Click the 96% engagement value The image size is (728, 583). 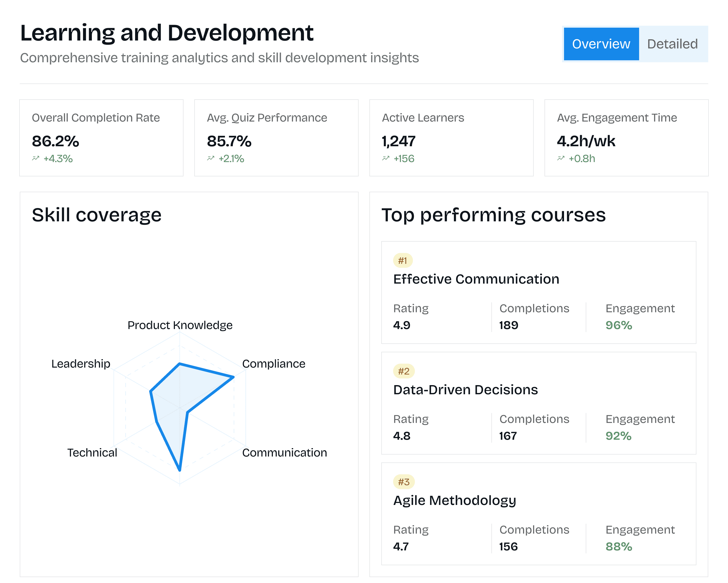(619, 325)
